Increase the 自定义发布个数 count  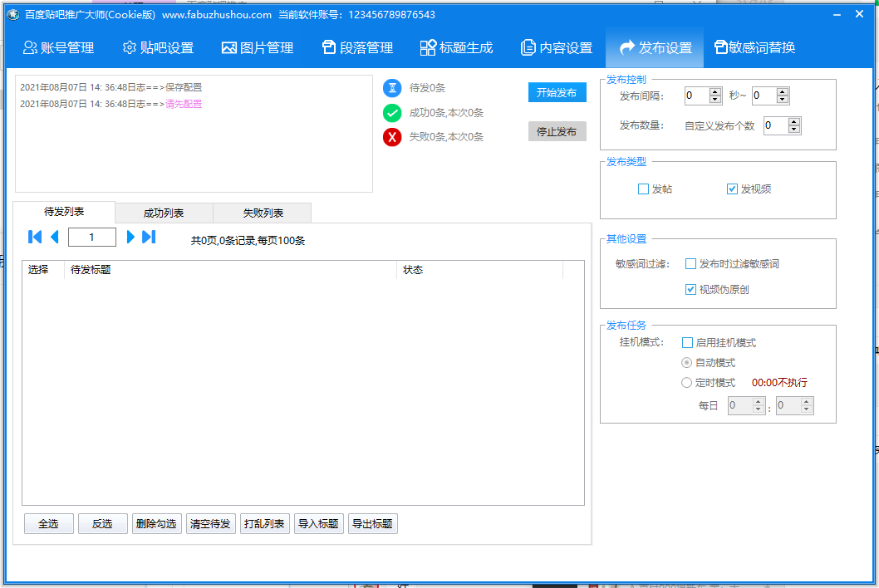click(x=793, y=121)
